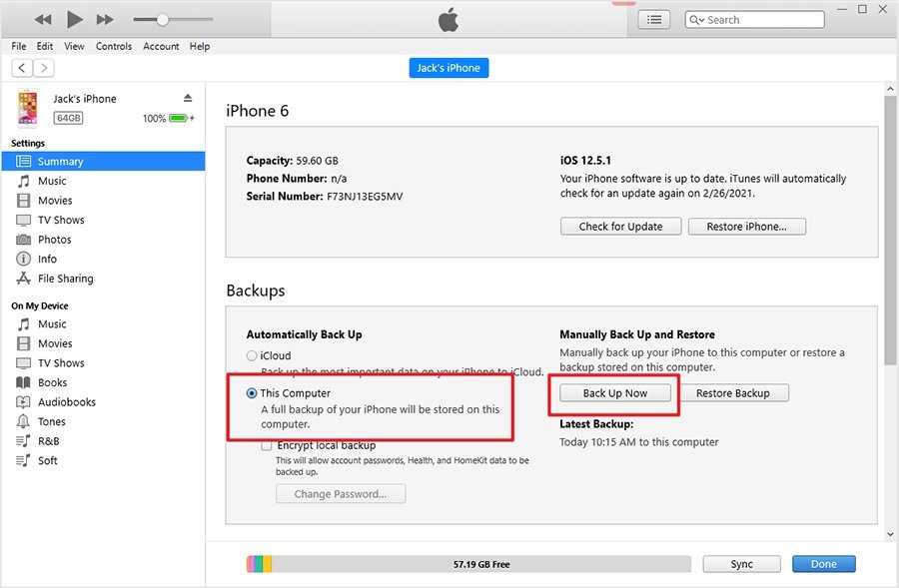Click the scrollbar down arrow

tap(890, 534)
